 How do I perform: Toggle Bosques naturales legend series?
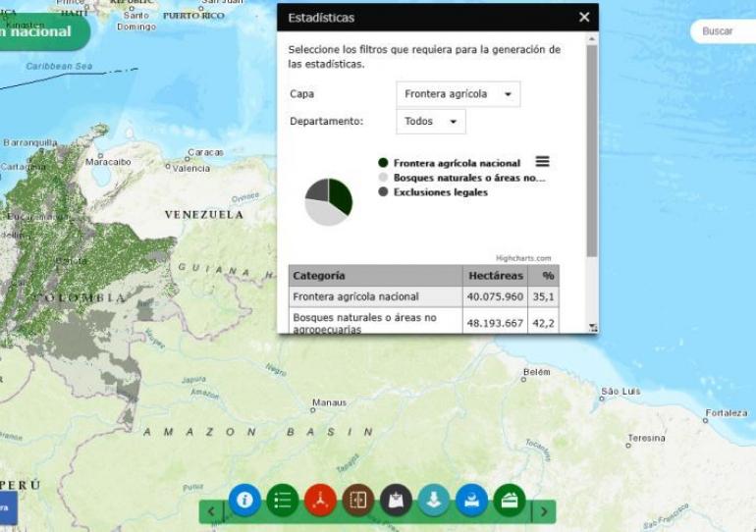point(461,178)
